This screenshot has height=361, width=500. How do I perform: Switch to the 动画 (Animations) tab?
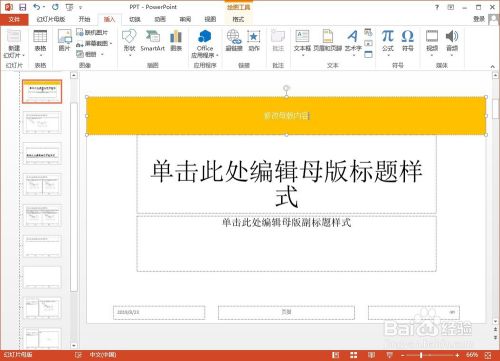coord(160,19)
